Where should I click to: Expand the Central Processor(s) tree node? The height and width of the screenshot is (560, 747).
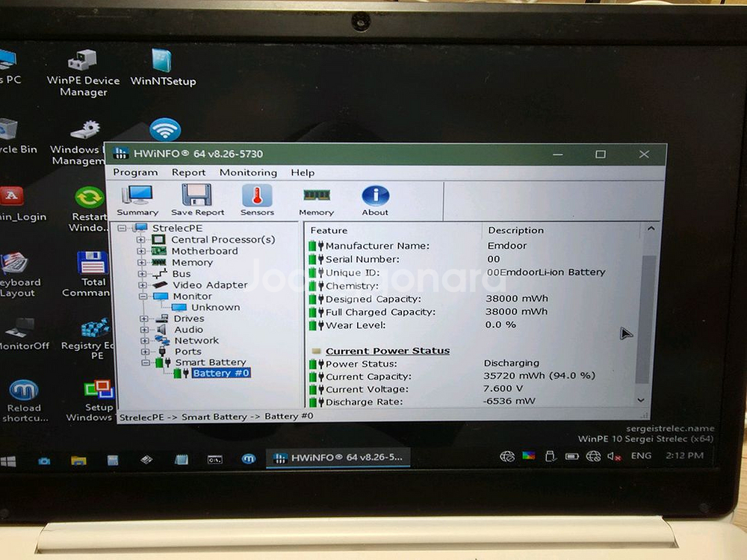click(141, 240)
